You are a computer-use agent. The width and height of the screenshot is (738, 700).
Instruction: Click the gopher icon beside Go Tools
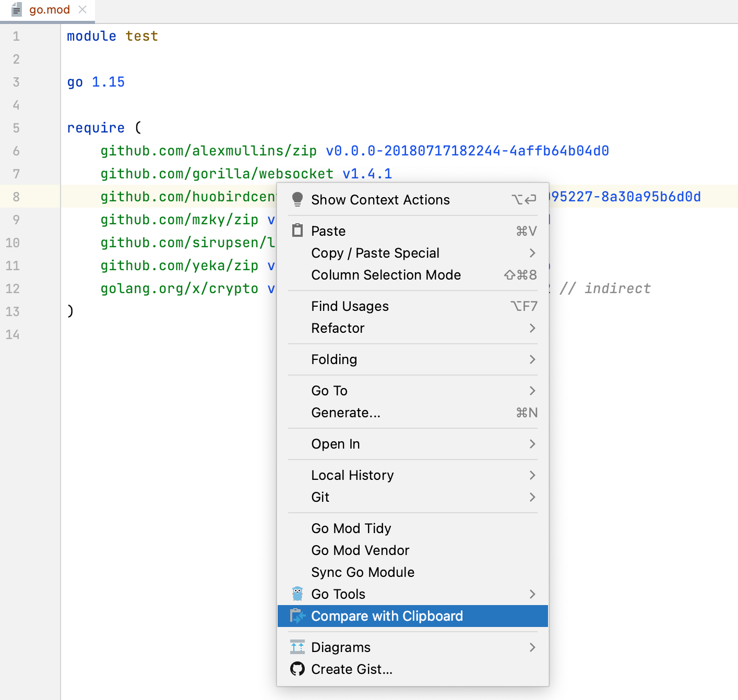297,594
